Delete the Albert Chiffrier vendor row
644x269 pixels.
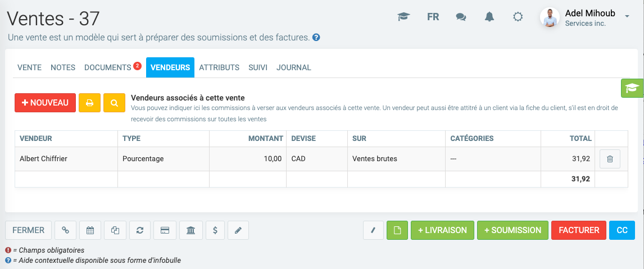coord(610,159)
